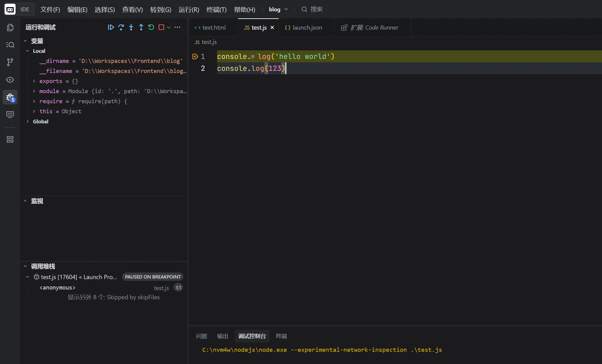The image size is (602, 364).
Task: Show skipped frames link in call stack
Action: point(113,297)
